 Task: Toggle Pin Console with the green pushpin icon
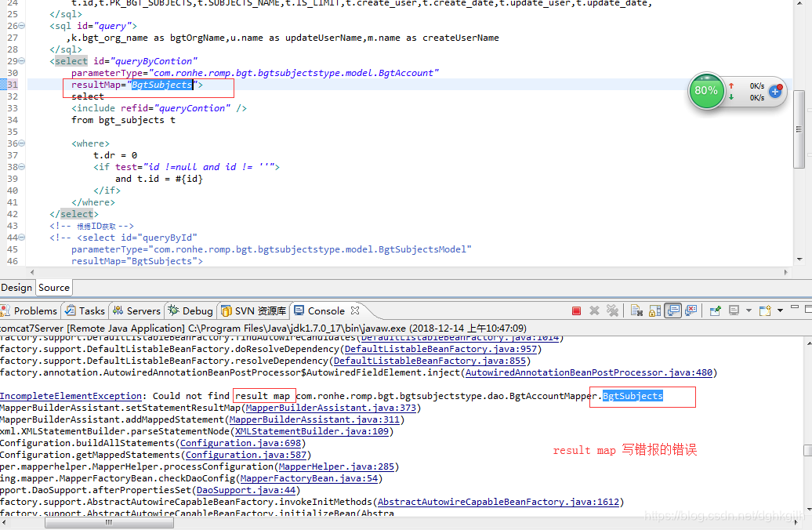[x=715, y=310]
